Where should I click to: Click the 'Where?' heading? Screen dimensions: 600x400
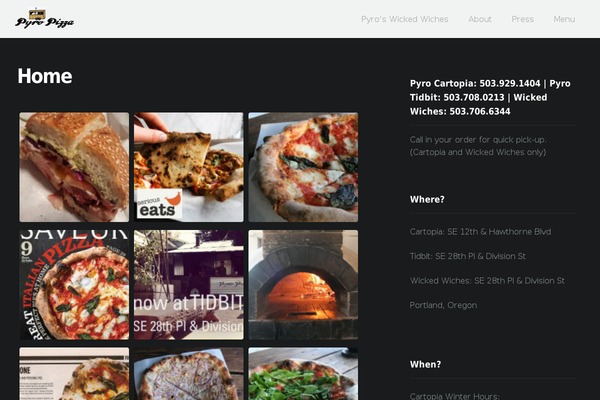(x=427, y=199)
